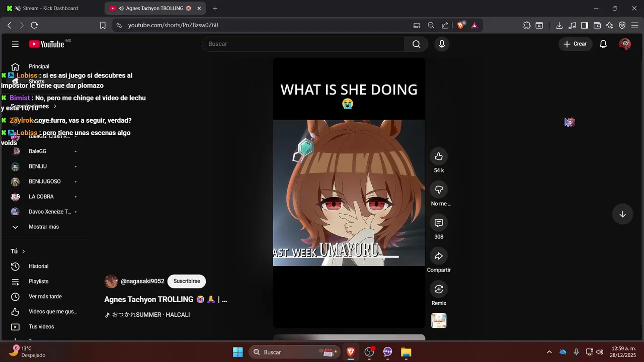Image resolution: width=644 pixels, height=362 pixels.
Task: Go back to previous page
Action: (x=9, y=25)
